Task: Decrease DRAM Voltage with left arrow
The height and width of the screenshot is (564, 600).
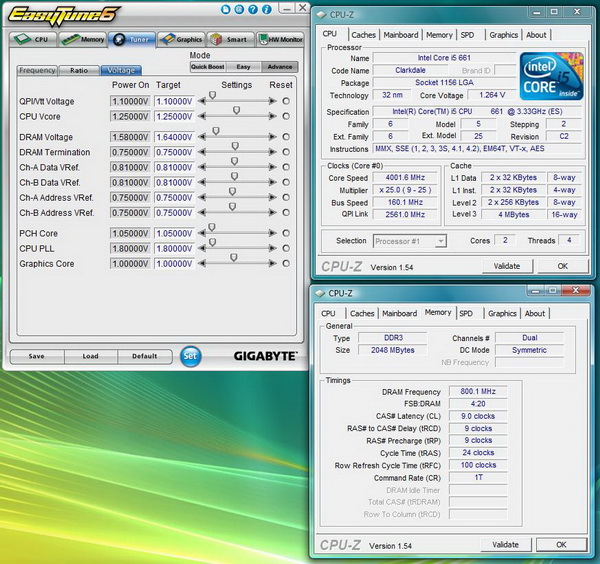Action: tap(202, 137)
